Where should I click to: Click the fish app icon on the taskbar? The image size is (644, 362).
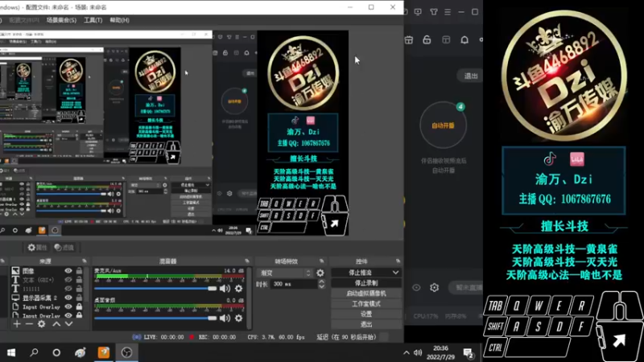[80, 352]
